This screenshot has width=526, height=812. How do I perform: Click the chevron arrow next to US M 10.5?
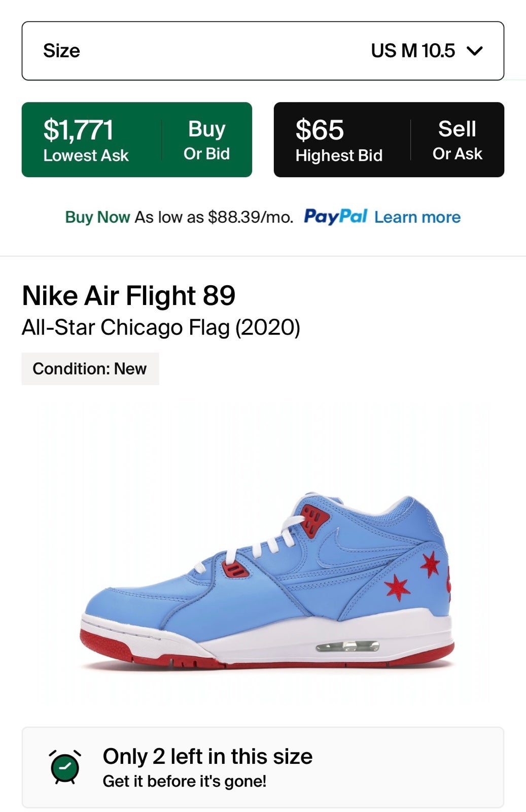(x=475, y=51)
